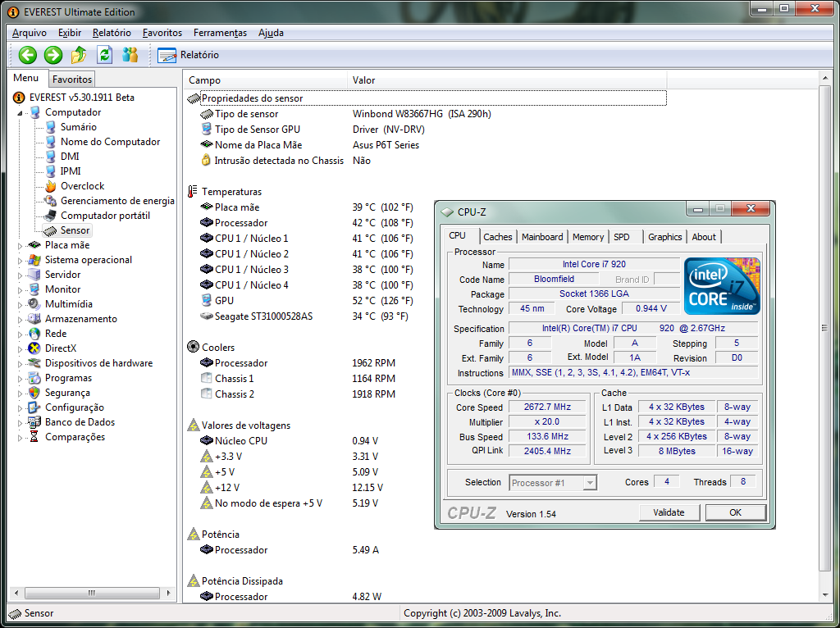Click the Campo column header
Image resolution: width=840 pixels, height=628 pixels.
click(x=265, y=80)
